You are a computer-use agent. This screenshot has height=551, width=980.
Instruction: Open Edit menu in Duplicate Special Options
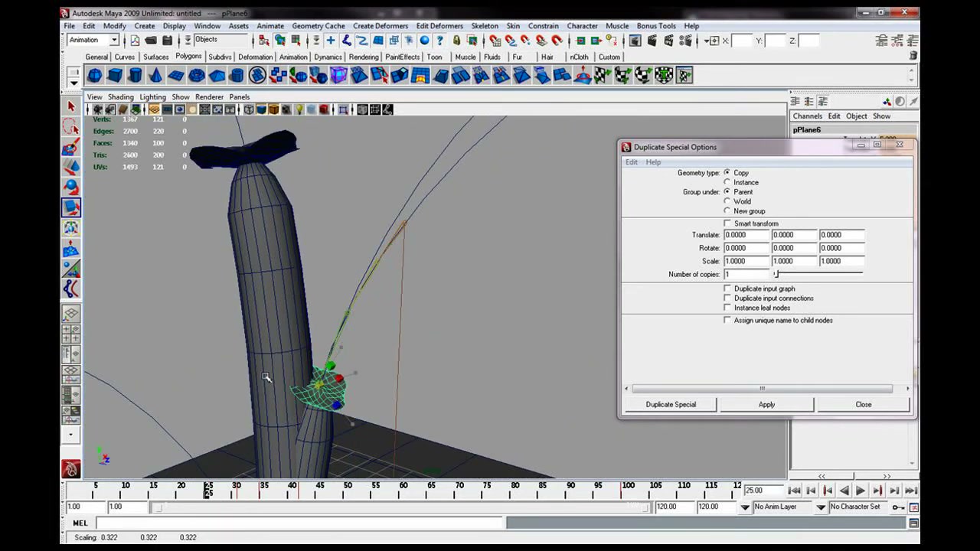click(x=631, y=162)
